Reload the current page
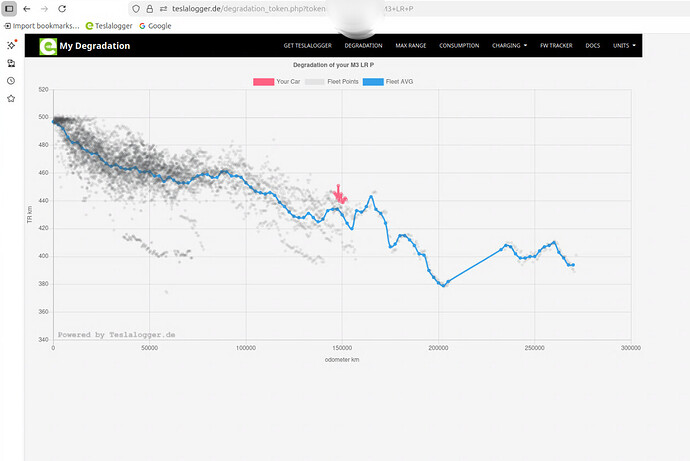 pos(62,8)
